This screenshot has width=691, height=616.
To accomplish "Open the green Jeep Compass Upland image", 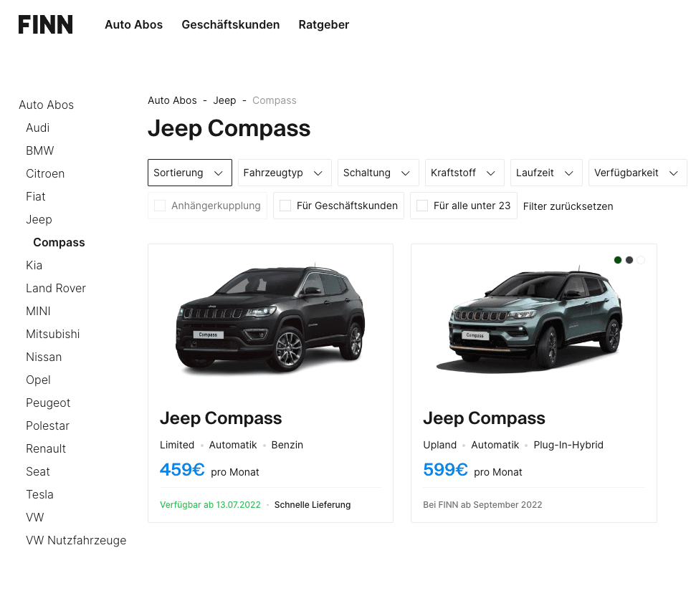I will [530, 321].
